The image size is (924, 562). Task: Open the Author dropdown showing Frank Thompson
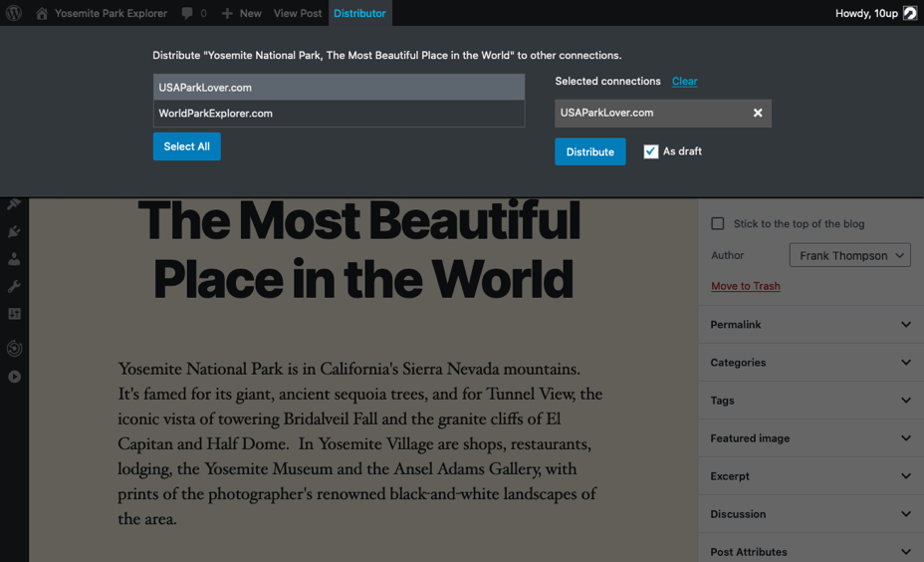849,255
